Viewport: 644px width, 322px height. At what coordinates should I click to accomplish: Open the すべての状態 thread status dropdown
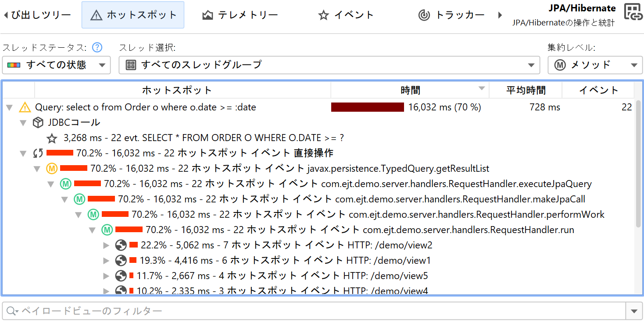56,65
